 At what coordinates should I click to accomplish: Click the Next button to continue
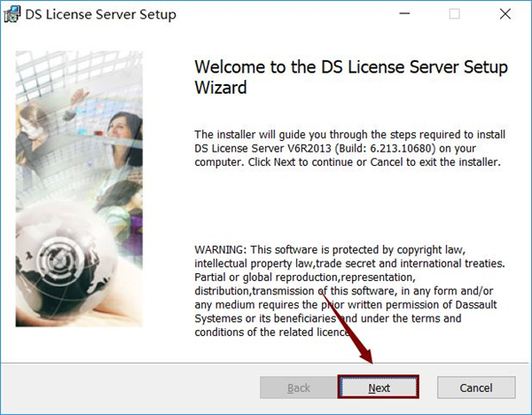[379, 388]
